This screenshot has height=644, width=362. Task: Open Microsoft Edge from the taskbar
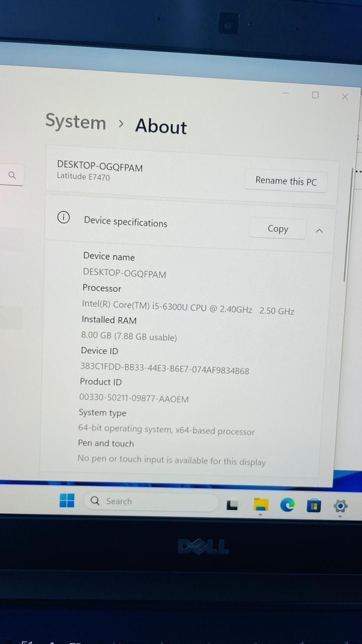coord(287,505)
